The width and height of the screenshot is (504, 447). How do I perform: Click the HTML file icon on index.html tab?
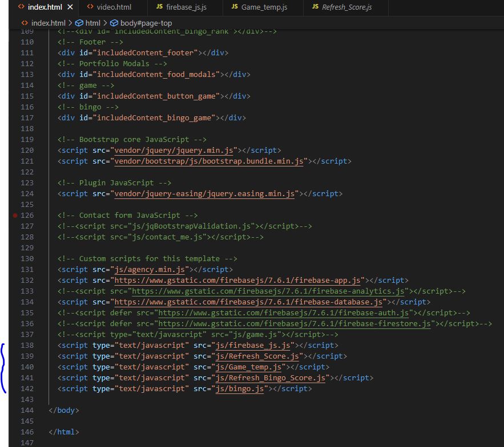tap(21, 7)
